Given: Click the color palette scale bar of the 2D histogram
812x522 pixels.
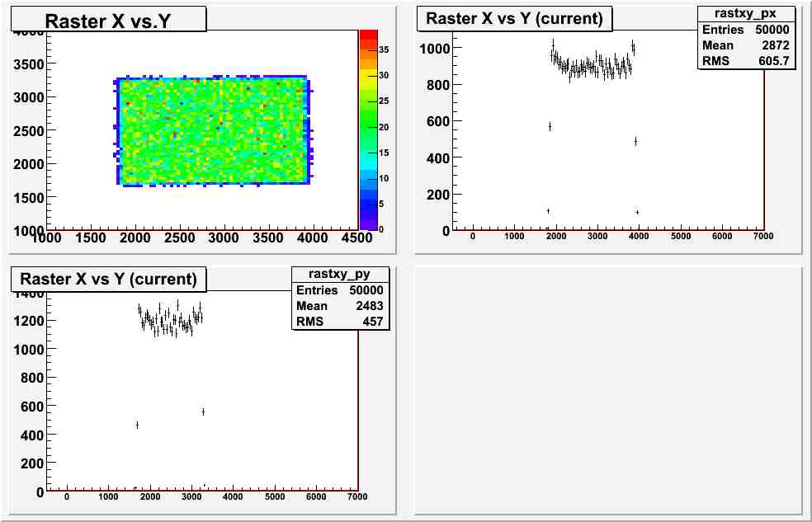Looking at the screenshot, I should (368, 129).
